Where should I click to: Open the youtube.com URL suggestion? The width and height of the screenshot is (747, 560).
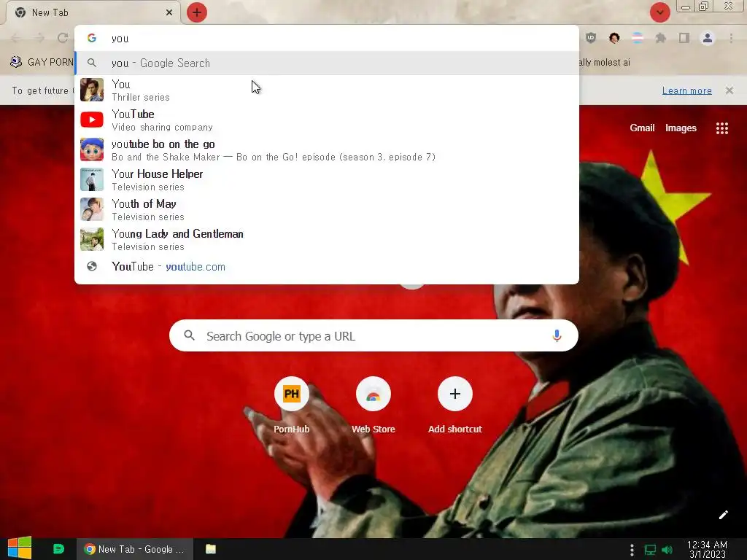coord(327,267)
